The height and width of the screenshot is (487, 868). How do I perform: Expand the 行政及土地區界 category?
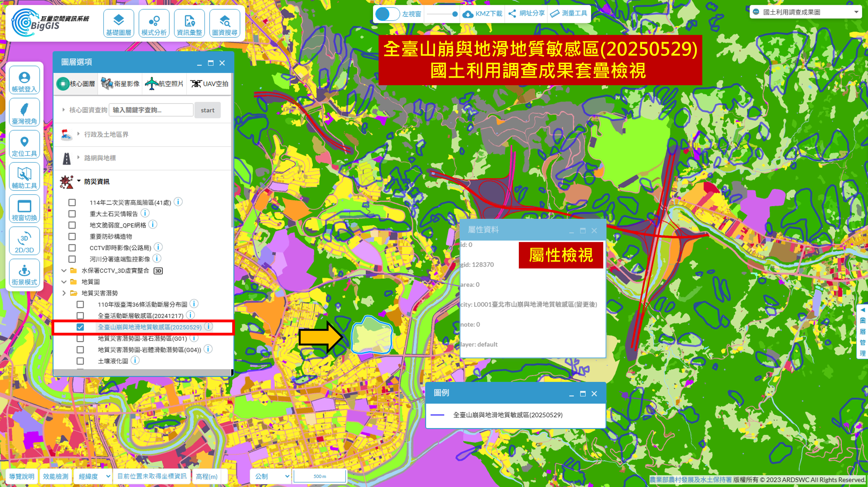[x=106, y=135]
